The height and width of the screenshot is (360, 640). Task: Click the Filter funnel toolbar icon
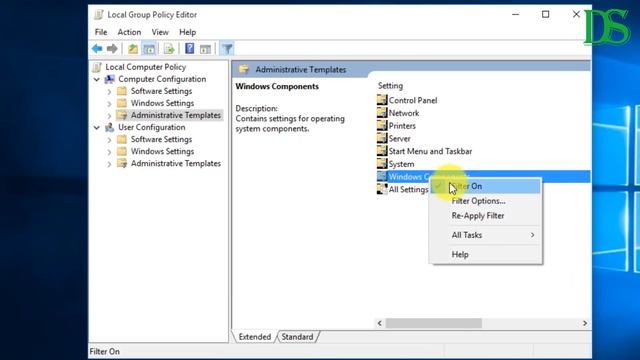pyautogui.click(x=227, y=49)
